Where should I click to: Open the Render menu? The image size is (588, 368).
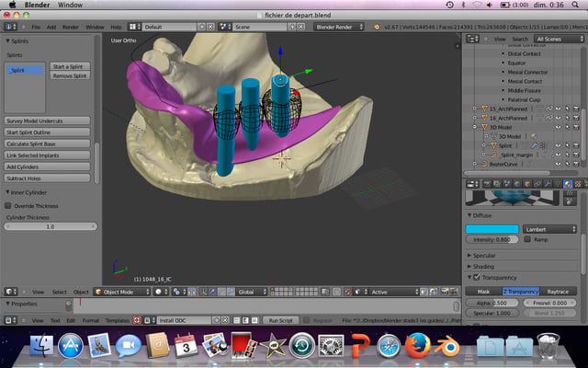pyautogui.click(x=70, y=27)
